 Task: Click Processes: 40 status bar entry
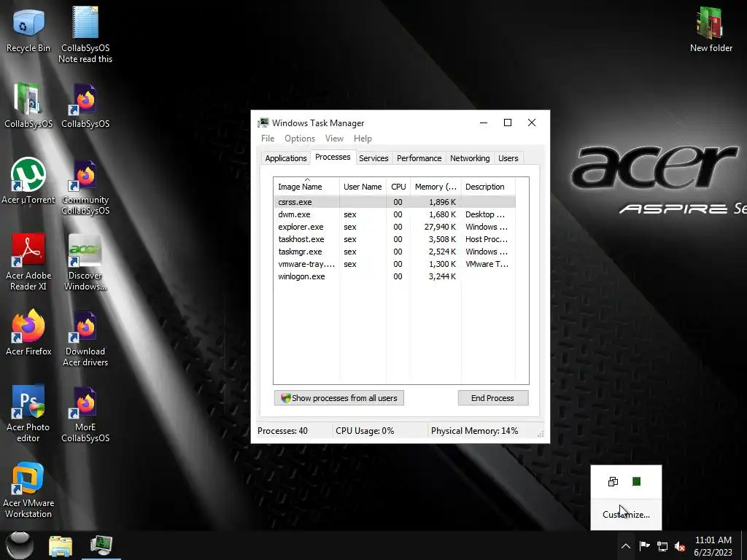click(x=282, y=431)
